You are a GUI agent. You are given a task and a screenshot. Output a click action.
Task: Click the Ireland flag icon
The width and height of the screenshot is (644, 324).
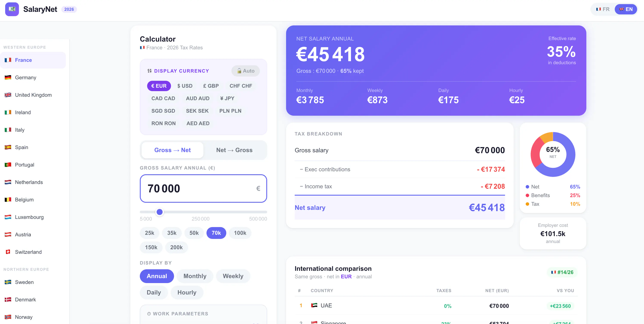coord(8,112)
